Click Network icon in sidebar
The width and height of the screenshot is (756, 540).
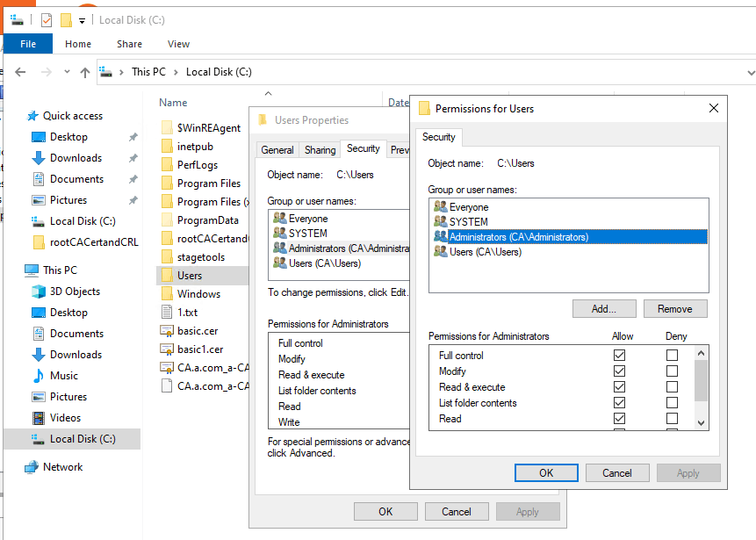coord(32,467)
